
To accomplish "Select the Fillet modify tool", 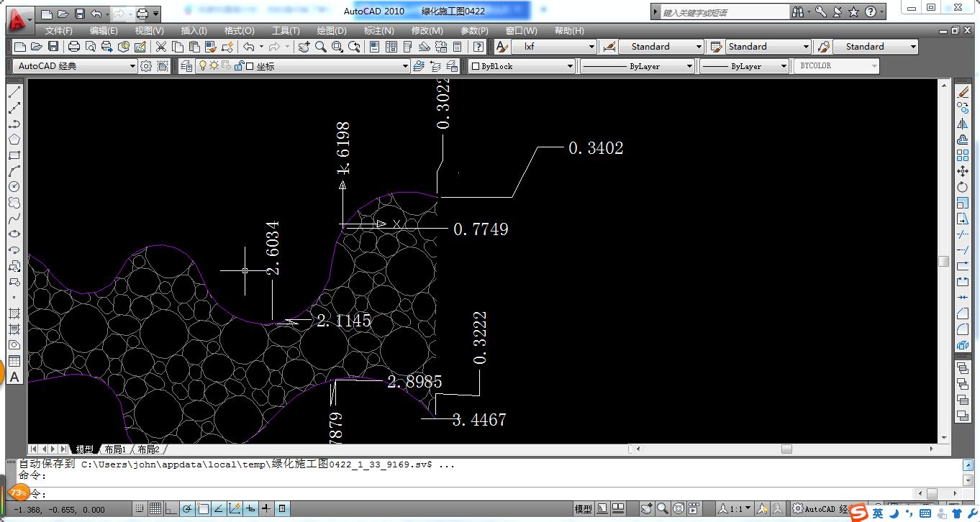I will [x=963, y=329].
